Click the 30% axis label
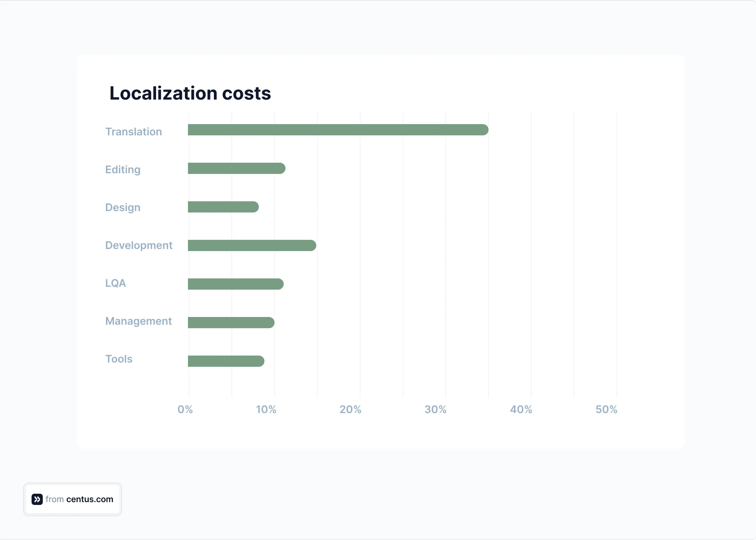This screenshot has width=756, height=540. pos(436,409)
